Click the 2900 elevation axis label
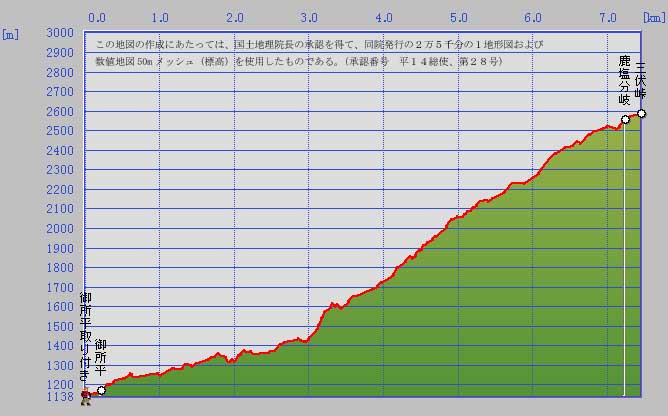The width and height of the screenshot is (668, 416). coord(60,53)
